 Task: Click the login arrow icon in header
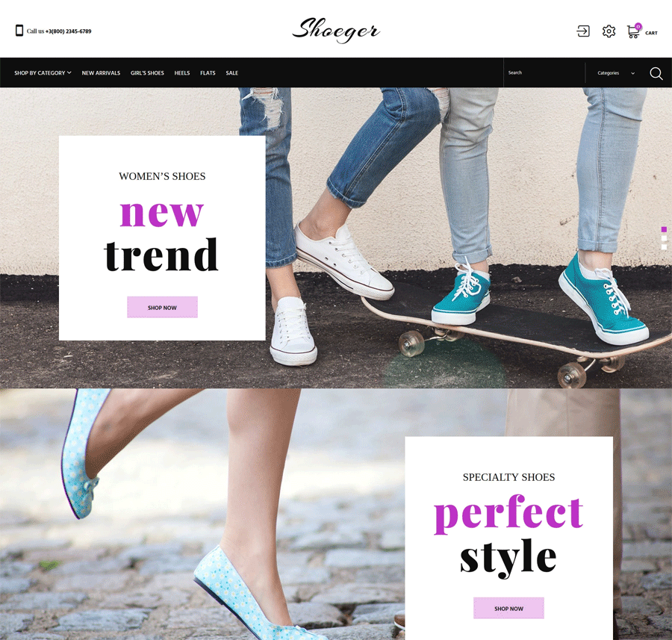(583, 31)
